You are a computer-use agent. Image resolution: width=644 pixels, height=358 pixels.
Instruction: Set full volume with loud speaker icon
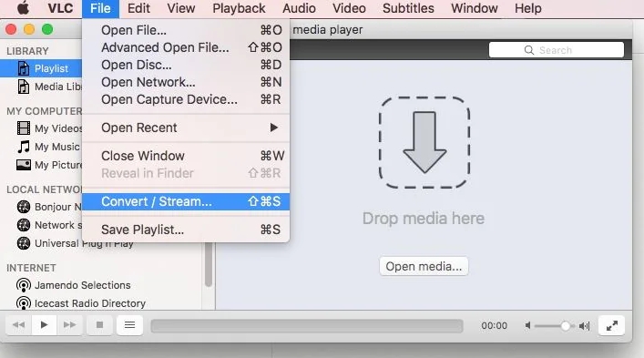pyautogui.click(x=585, y=326)
